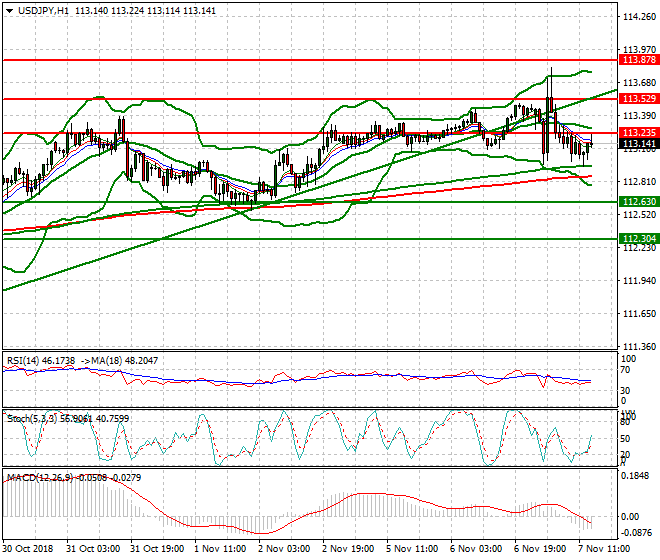Click the 7 Nov 11:00 time axis label
Image resolution: width=660 pixels, height=560 pixels.
(604, 549)
